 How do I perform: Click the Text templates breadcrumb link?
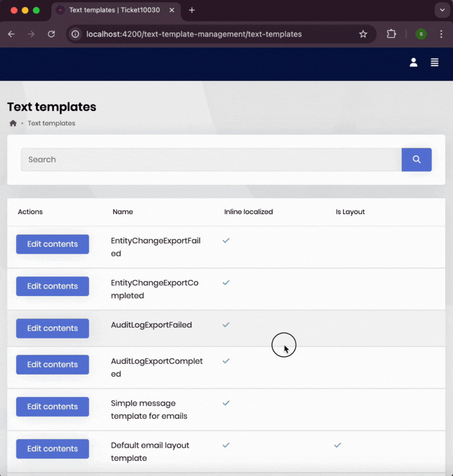pyautogui.click(x=51, y=123)
